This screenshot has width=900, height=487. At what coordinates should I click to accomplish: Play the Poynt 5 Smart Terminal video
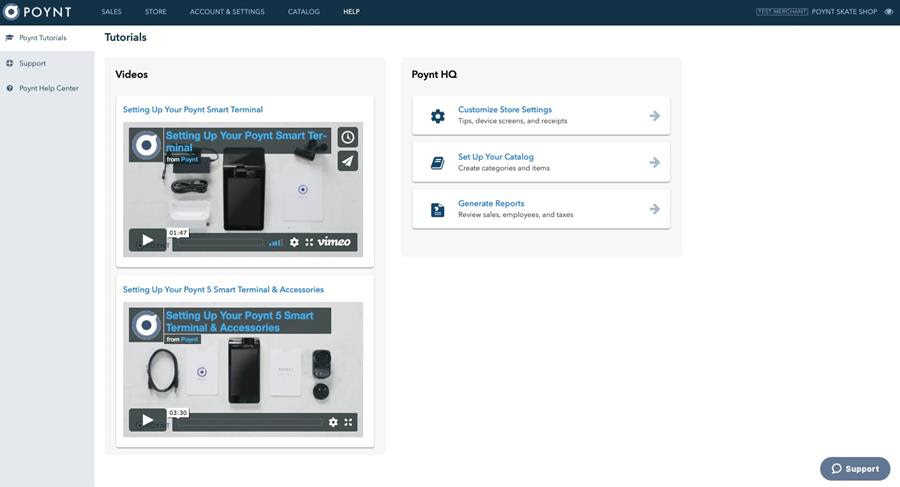148,420
